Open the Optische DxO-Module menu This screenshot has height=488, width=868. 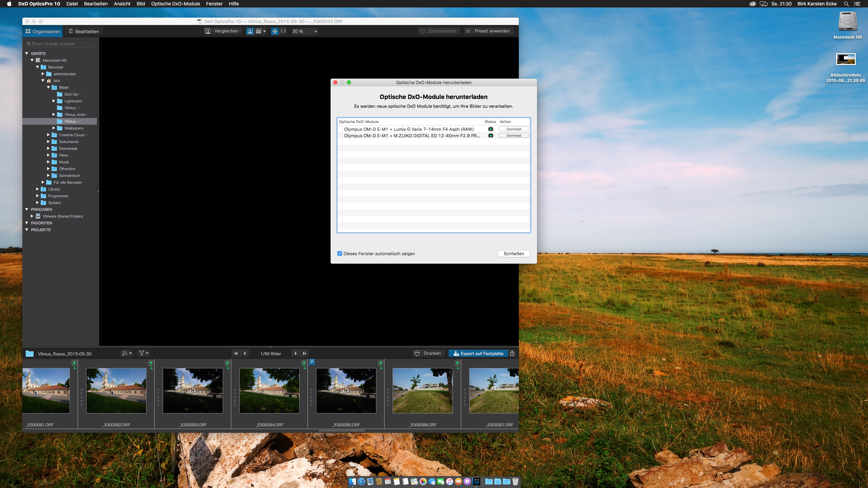click(175, 4)
